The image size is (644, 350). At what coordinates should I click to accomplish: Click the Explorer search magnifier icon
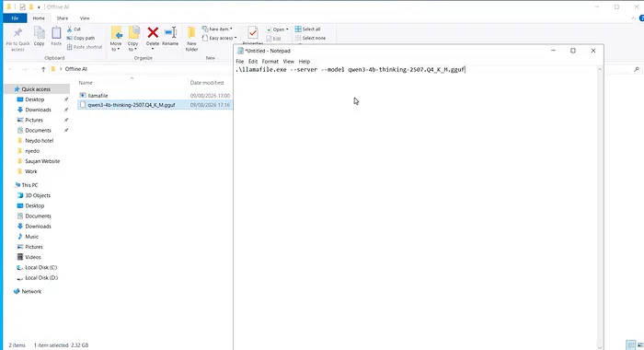pyautogui.click(x=637, y=69)
